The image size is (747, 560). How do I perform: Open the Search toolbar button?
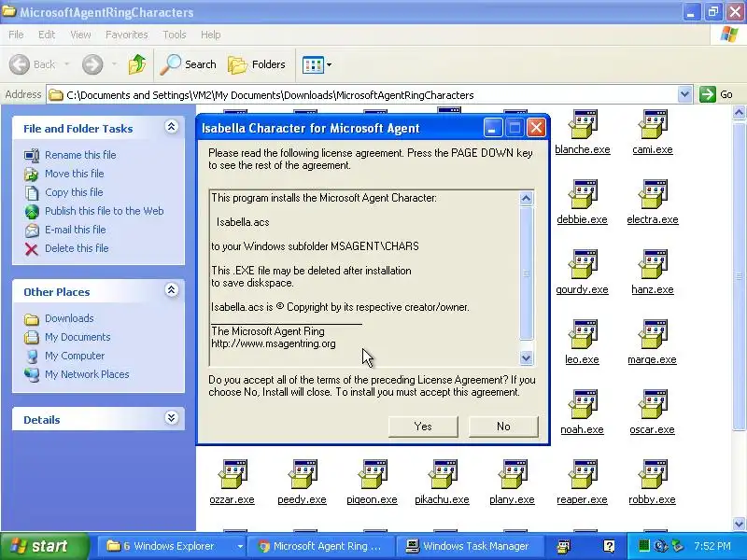pos(189,64)
